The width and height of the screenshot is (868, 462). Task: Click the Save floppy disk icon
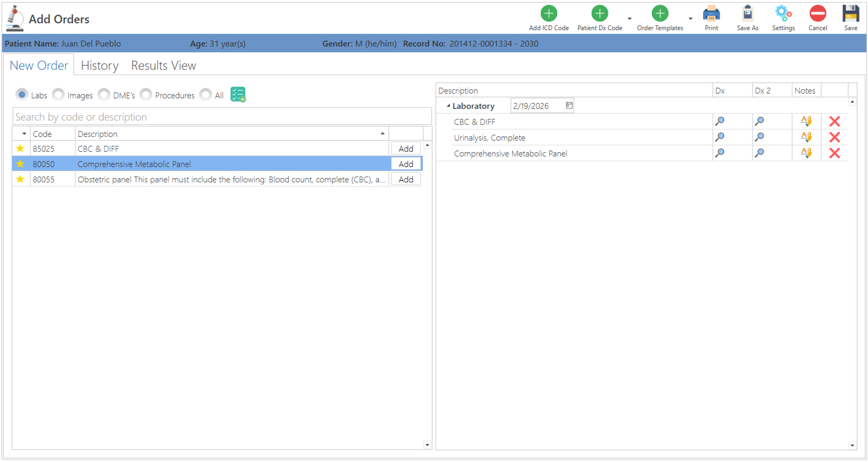tap(850, 14)
